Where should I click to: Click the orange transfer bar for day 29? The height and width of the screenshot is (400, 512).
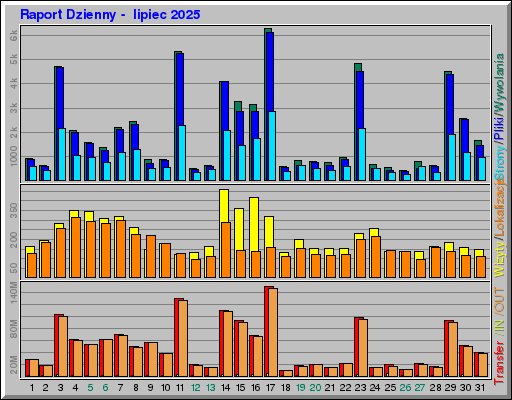[453, 349]
